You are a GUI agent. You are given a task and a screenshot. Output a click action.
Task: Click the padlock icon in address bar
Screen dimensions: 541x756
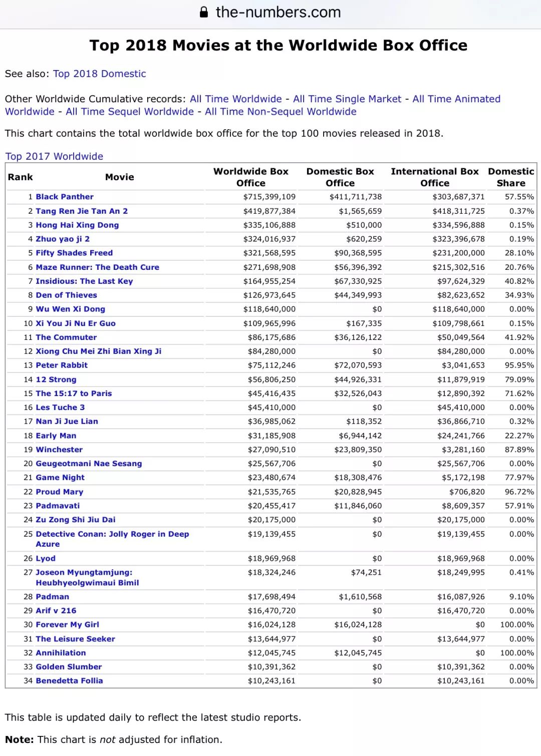(204, 13)
